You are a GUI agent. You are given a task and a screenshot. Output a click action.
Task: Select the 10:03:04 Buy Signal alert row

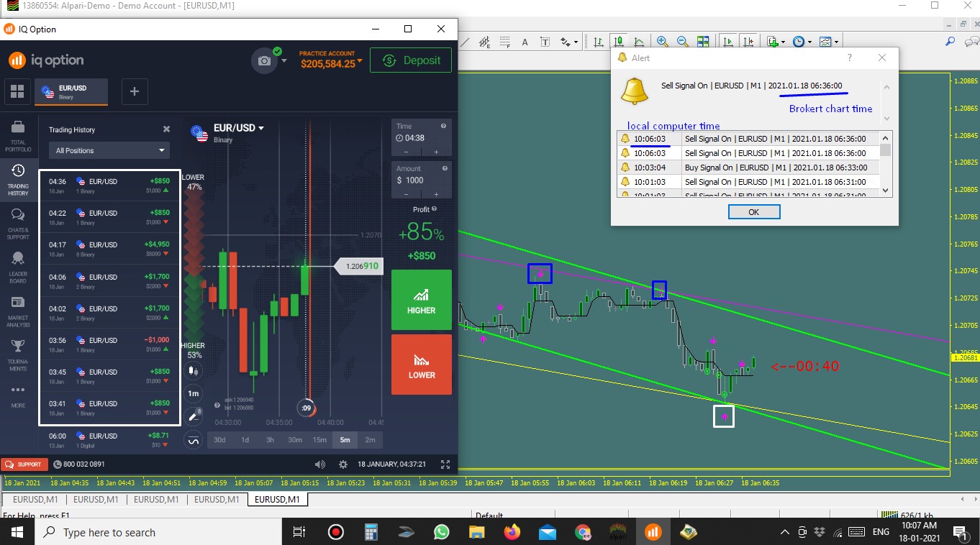(x=748, y=168)
